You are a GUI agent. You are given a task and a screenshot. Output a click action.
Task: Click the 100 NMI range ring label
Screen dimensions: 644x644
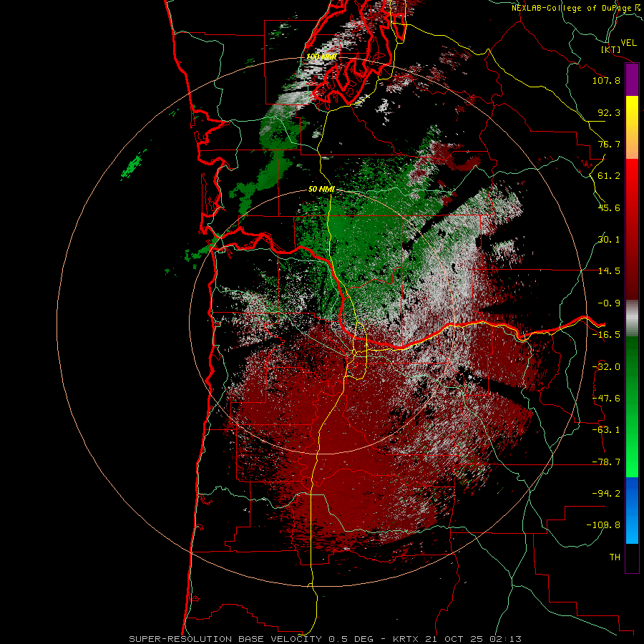point(321,57)
